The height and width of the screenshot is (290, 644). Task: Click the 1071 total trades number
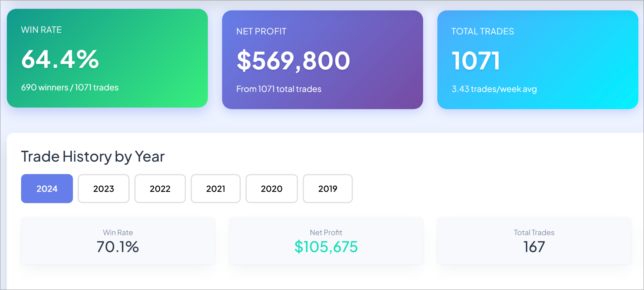475,60
